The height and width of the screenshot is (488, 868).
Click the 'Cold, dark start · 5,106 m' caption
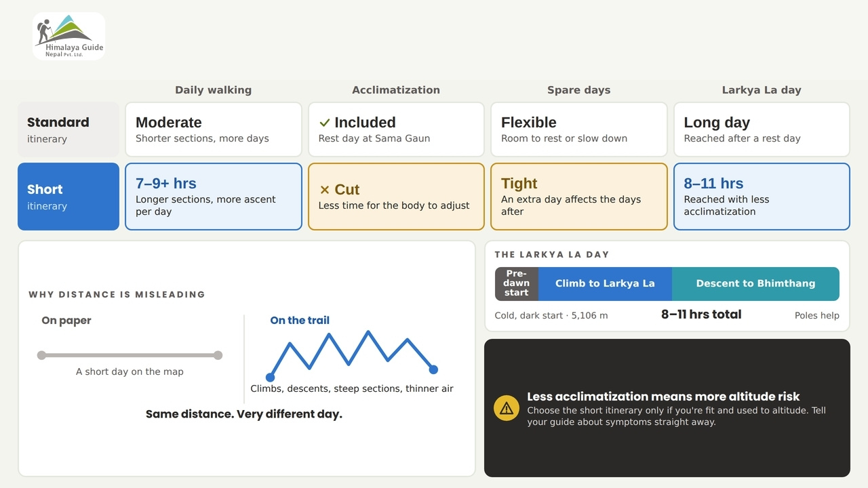(x=551, y=315)
